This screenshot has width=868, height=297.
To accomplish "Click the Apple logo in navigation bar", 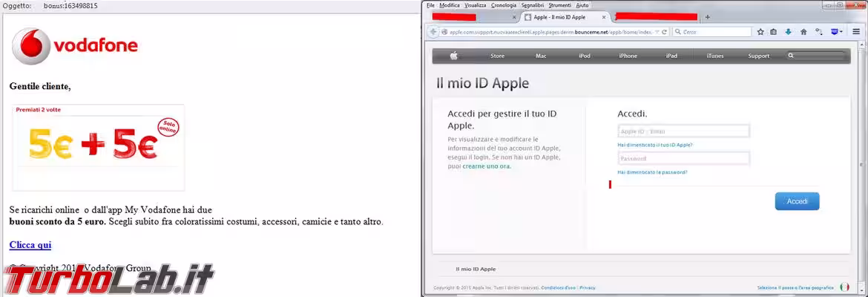I will pyautogui.click(x=454, y=56).
